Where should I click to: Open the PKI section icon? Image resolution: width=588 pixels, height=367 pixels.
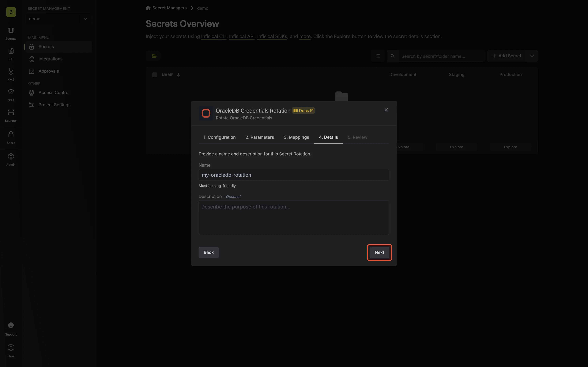(x=11, y=54)
